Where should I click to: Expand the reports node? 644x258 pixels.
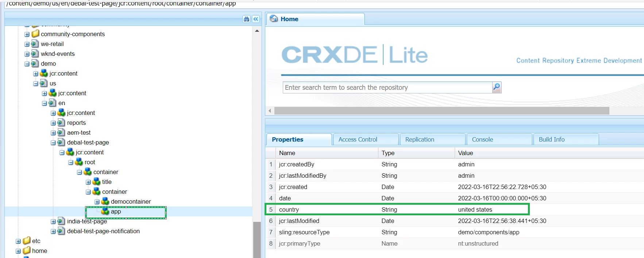53,123
